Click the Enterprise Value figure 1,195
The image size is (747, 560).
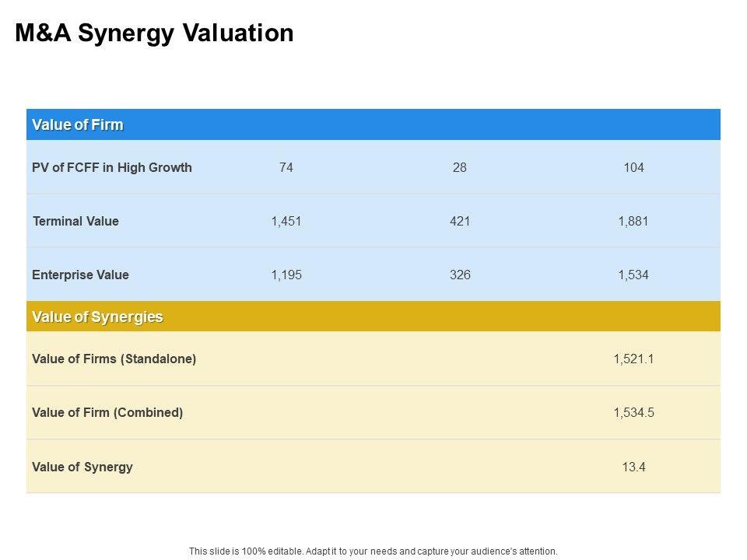[x=286, y=275]
